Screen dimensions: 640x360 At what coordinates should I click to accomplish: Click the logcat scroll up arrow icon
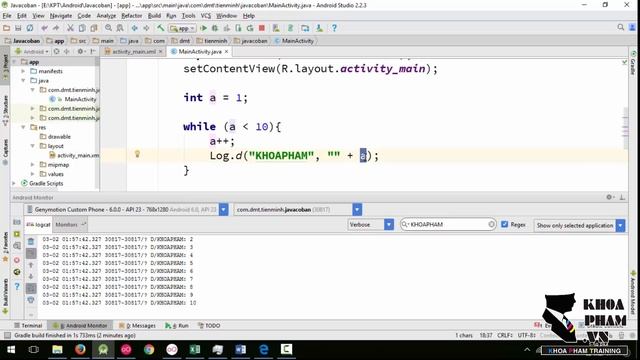pyautogui.click(x=31, y=265)
